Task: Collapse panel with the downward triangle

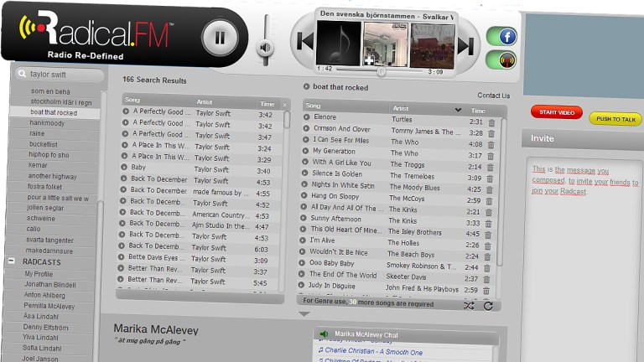Action: tap(304, 314)
